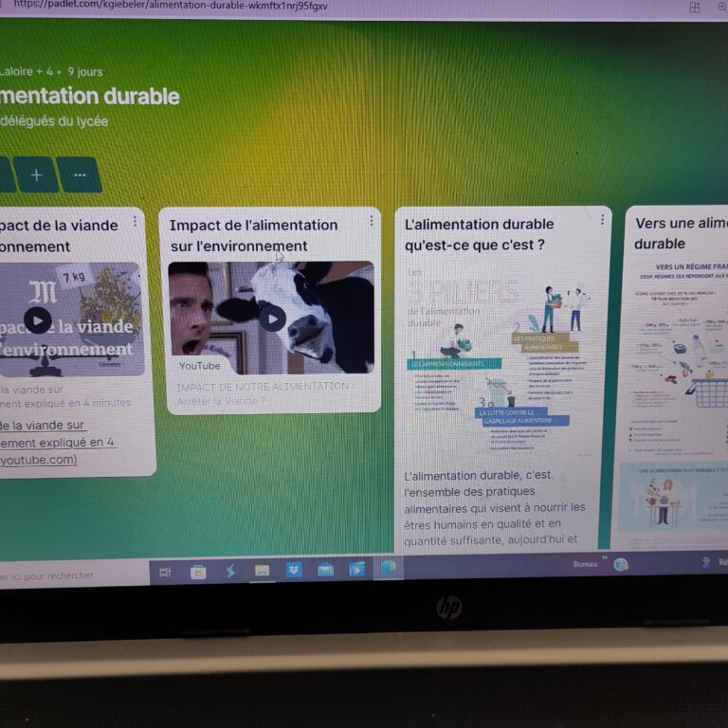Open the '3 piliers' infographic image

tap(500, 362)
